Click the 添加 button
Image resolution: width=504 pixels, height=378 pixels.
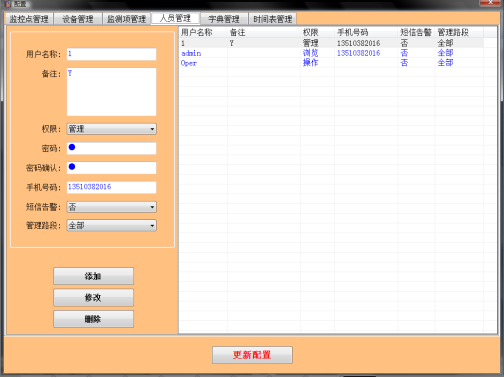(x=94, y=276)
